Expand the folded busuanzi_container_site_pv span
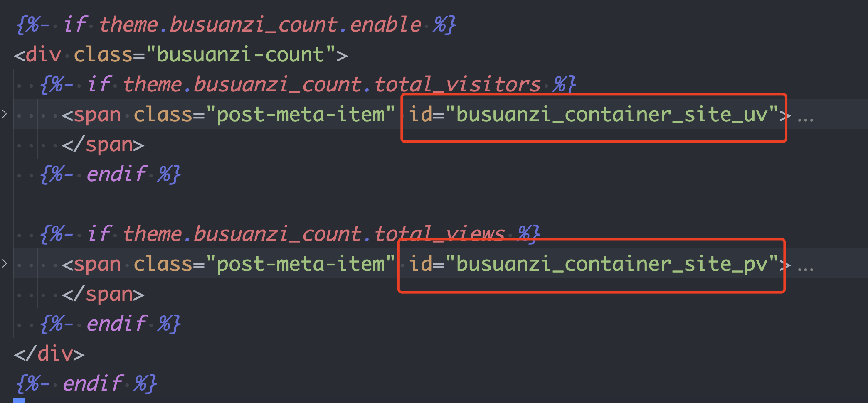The image size is (868, 403). pos(5,263)
